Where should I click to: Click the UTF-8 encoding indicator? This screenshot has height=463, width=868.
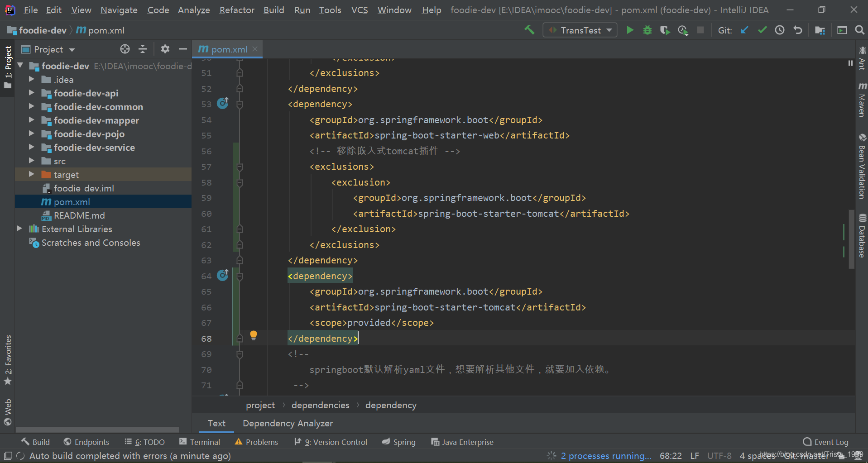(719, 456)
